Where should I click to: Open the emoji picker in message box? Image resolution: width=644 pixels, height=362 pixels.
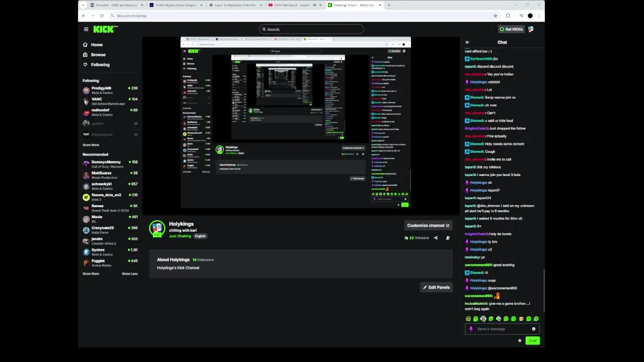tap(534, 329)
